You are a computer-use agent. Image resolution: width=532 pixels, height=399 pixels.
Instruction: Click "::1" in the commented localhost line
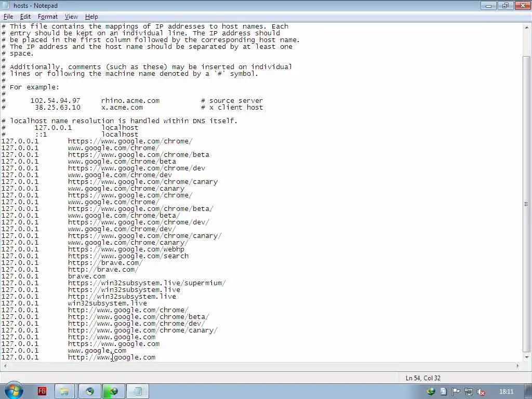41,135
